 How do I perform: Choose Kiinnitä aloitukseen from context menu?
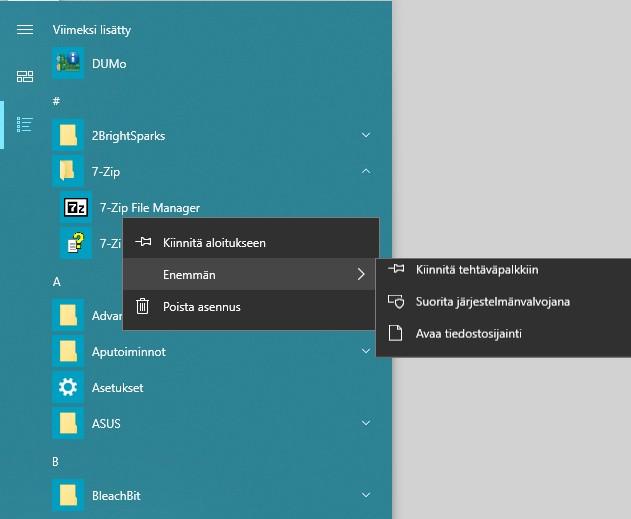[251, 243]
